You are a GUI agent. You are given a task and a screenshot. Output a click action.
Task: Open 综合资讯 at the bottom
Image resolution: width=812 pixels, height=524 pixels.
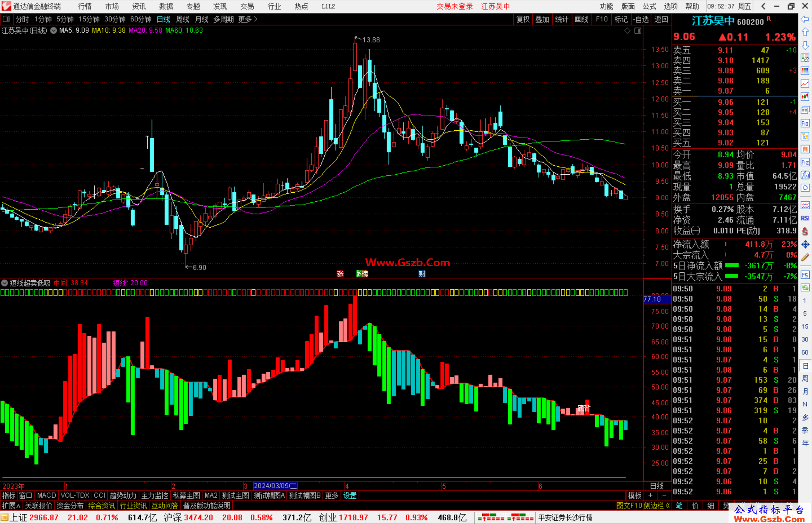pyautogui.click(x=101, y=506)
